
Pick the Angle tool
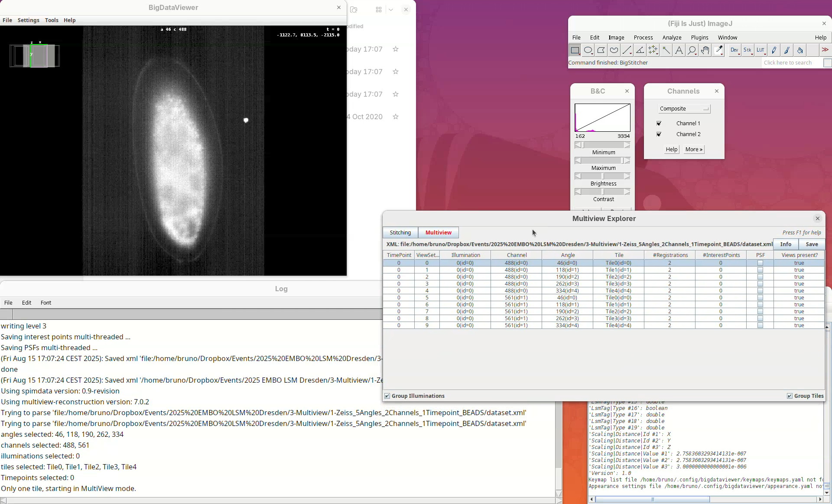(640, 50)
